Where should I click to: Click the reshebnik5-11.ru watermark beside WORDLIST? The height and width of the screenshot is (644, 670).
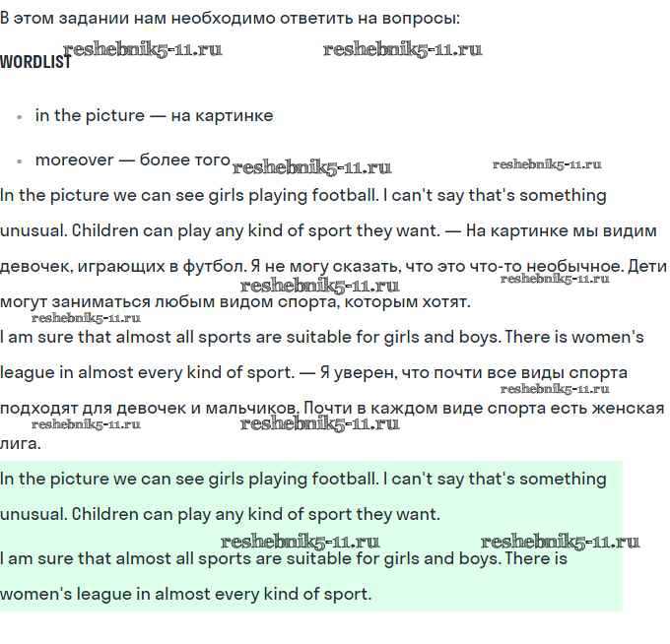[x=143, y=49]
